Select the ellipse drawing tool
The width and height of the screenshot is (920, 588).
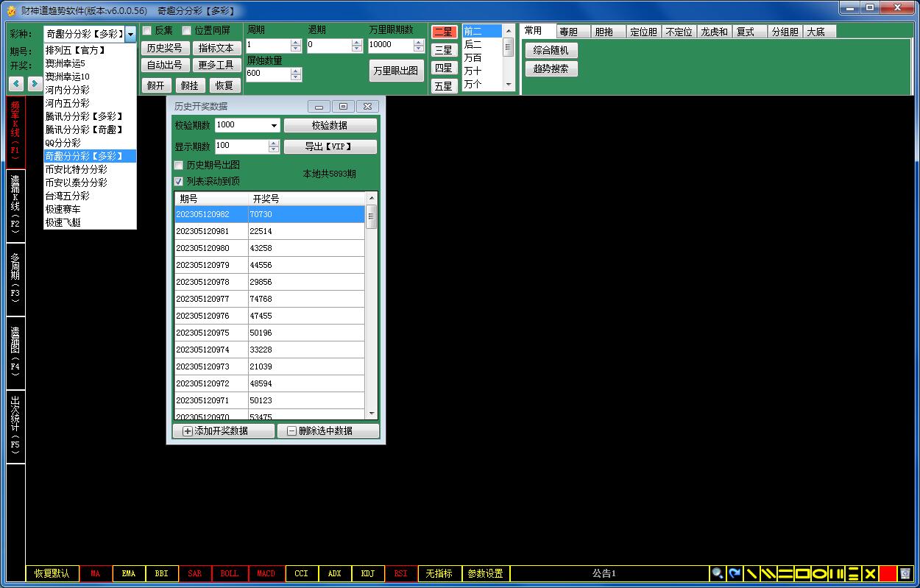[819, 573]
